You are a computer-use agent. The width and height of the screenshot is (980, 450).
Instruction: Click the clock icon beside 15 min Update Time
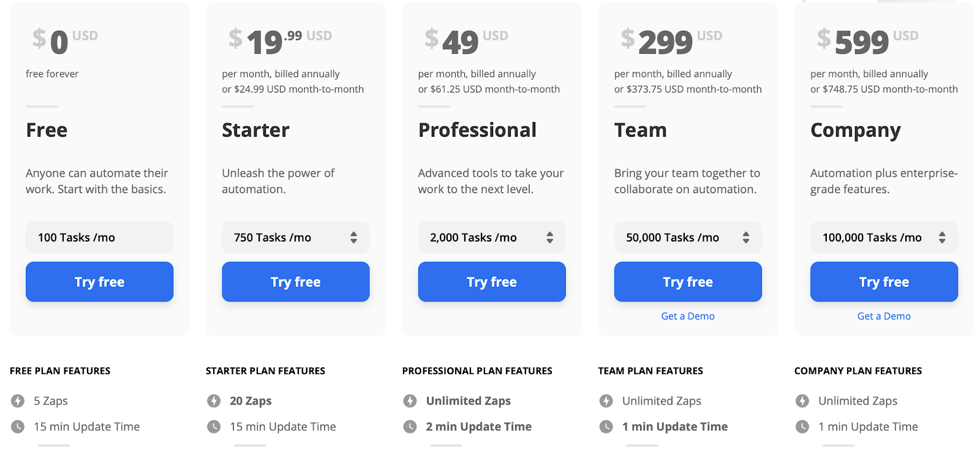(x=17, y=426)
